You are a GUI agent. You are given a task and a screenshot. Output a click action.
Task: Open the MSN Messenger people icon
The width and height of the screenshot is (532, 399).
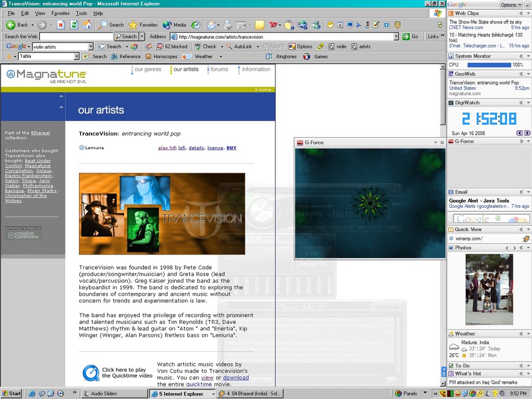point(316,25)
